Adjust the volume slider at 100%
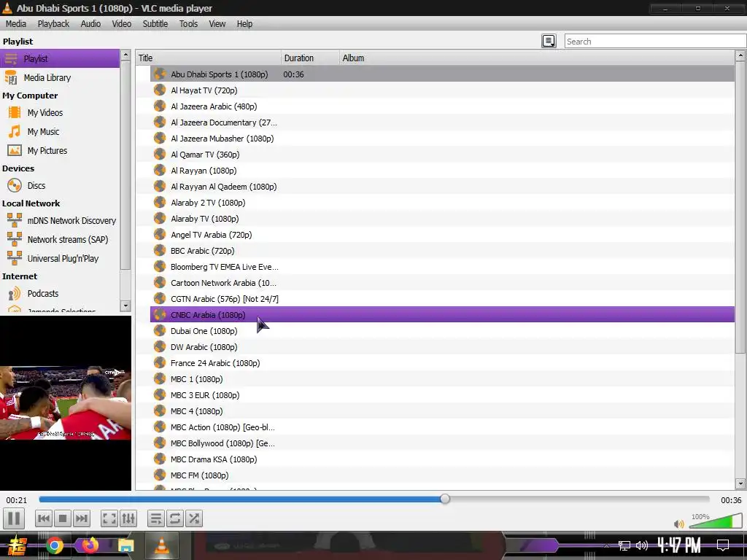 [x=715, y=521]
